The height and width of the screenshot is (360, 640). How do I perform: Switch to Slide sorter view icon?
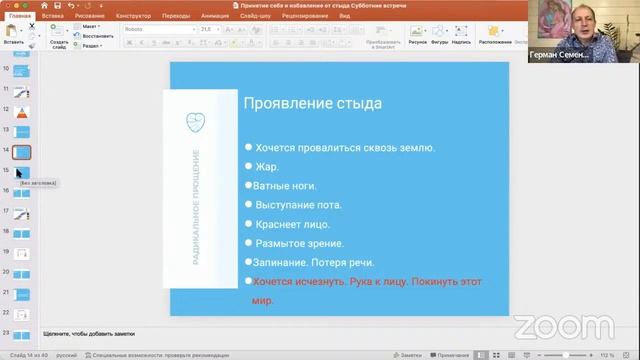(496, 355)
